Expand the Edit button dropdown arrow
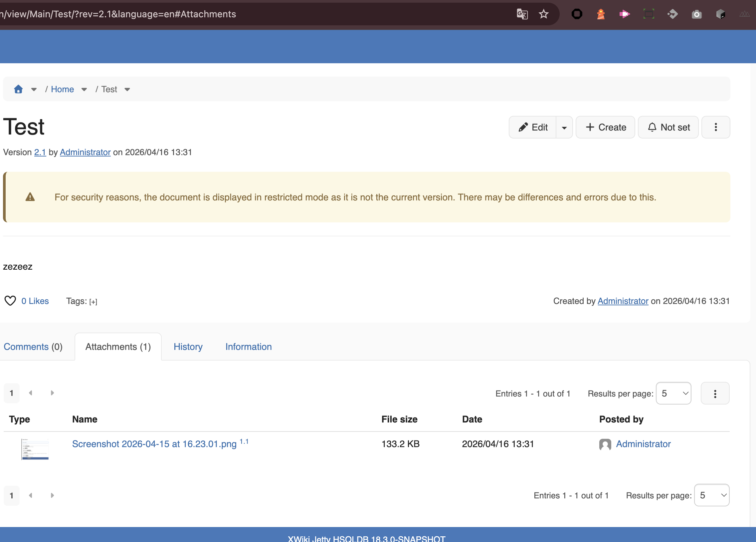 pyautogui.click(x=564, y=128)
